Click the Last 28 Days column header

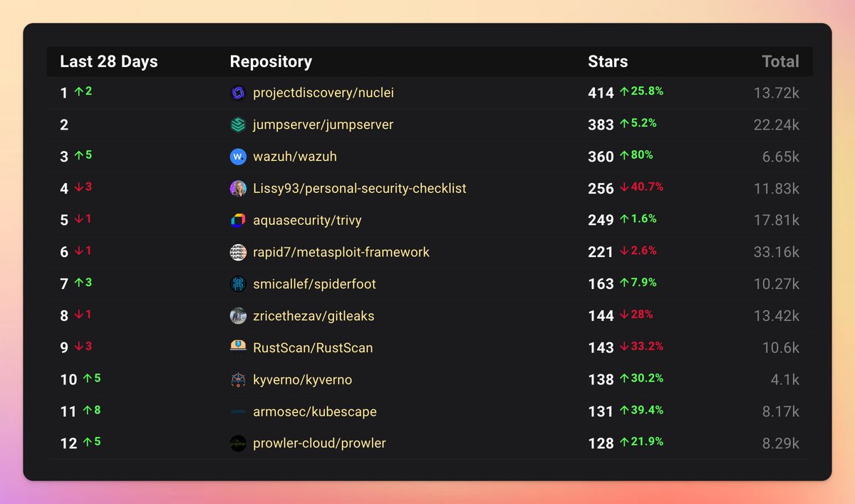pyautogui.click(x=109, y=62)
